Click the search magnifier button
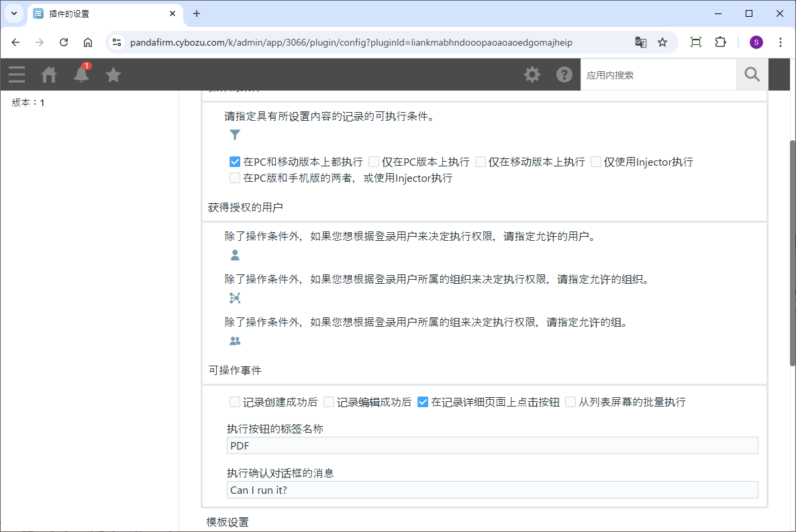Image resolution: width=796 pixels, height=532 pixels. coord(752,74)
